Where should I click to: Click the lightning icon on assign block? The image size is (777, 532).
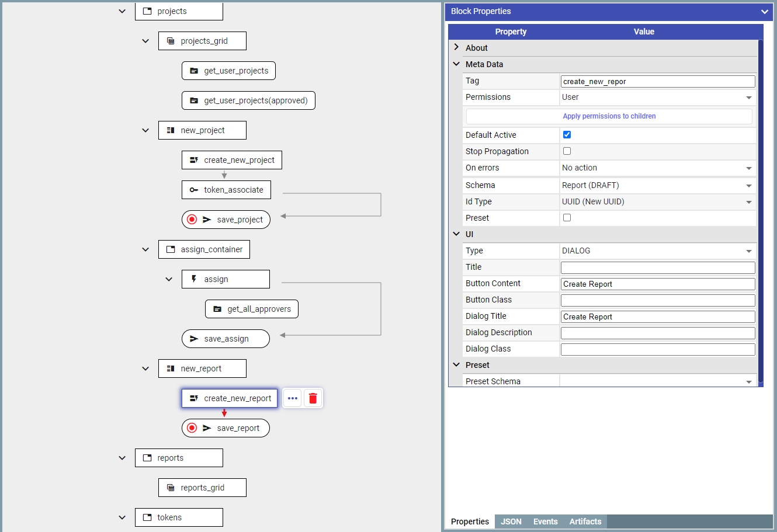[x=194, y=279]
